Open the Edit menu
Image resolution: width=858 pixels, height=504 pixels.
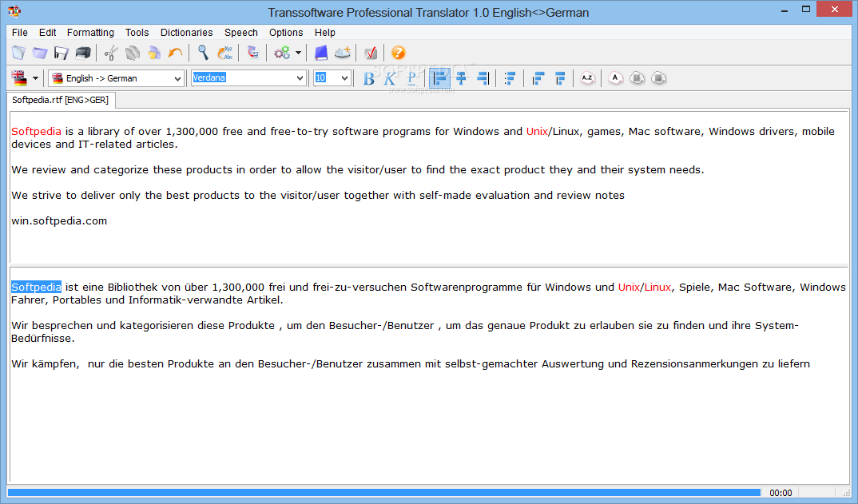pyautogui.click(x=48, y=32)
